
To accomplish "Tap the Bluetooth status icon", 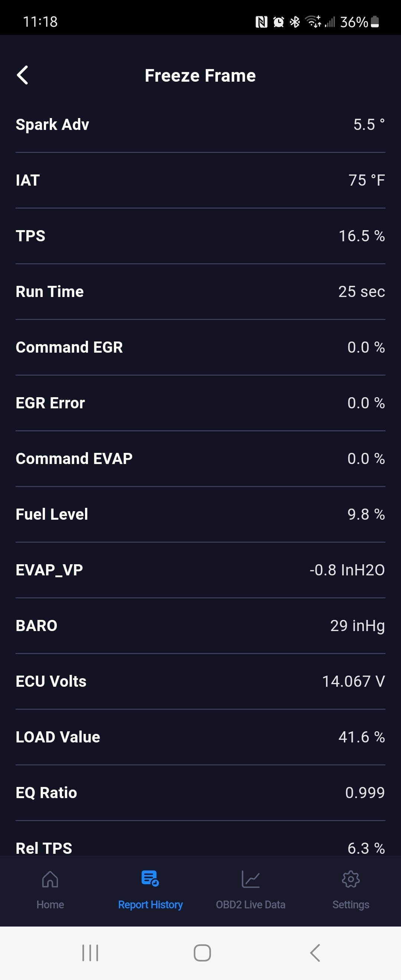I will 294,22.
